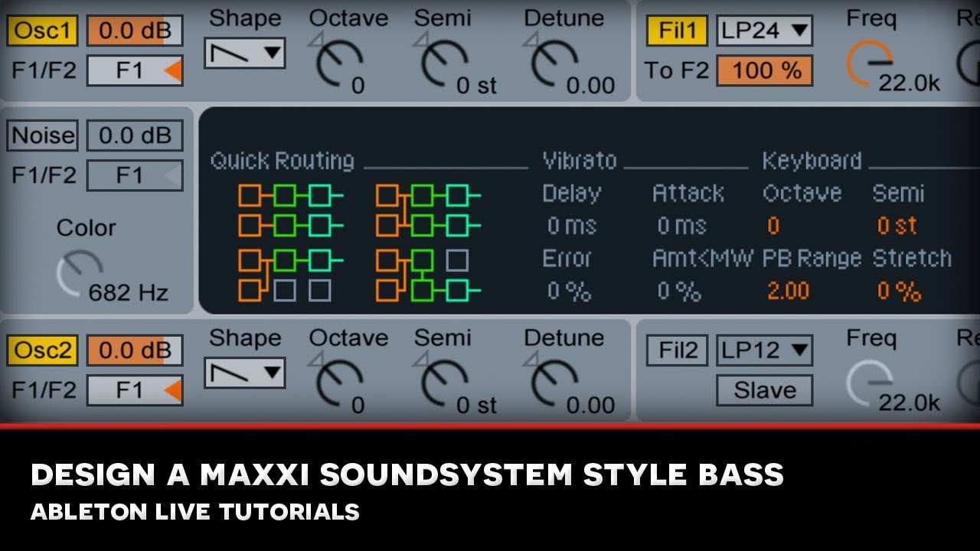
Task: Click the Osc2 Semi knob
Action: tap(444, 383)
